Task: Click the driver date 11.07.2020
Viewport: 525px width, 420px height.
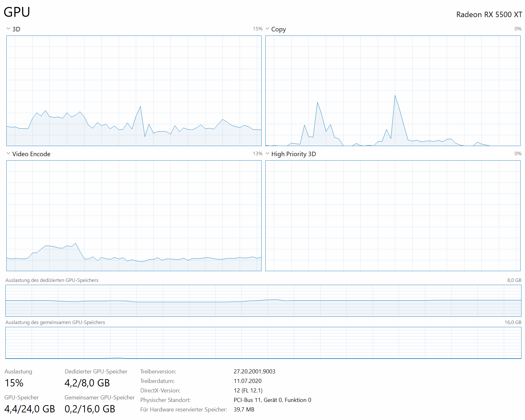Action: (248, 381)
